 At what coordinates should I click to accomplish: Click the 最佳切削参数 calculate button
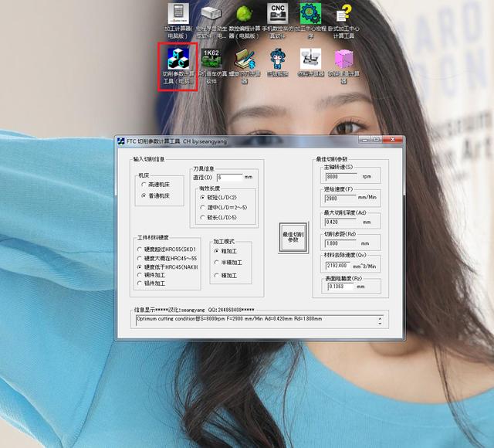point(293,236)
